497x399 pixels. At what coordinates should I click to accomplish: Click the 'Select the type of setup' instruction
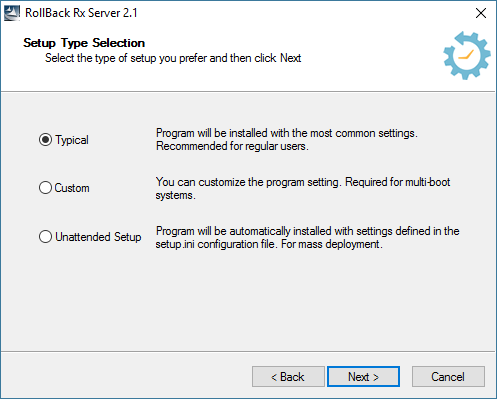(x=173, y=58)
